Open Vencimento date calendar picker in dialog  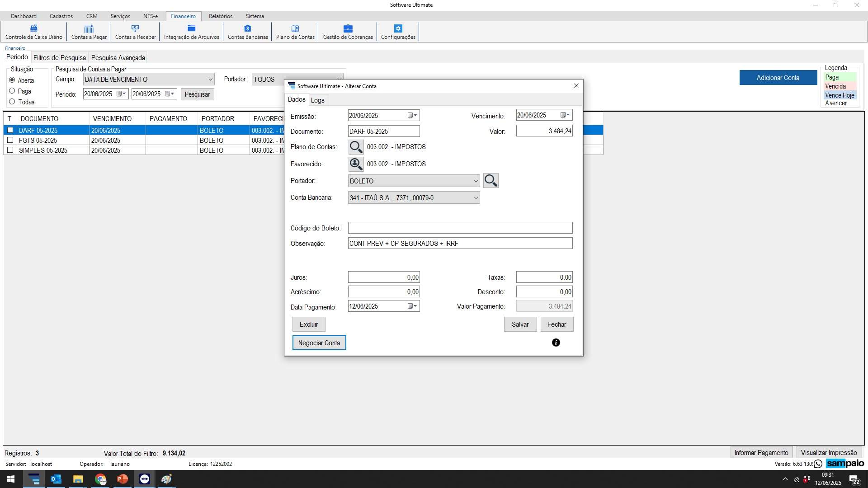565,115
